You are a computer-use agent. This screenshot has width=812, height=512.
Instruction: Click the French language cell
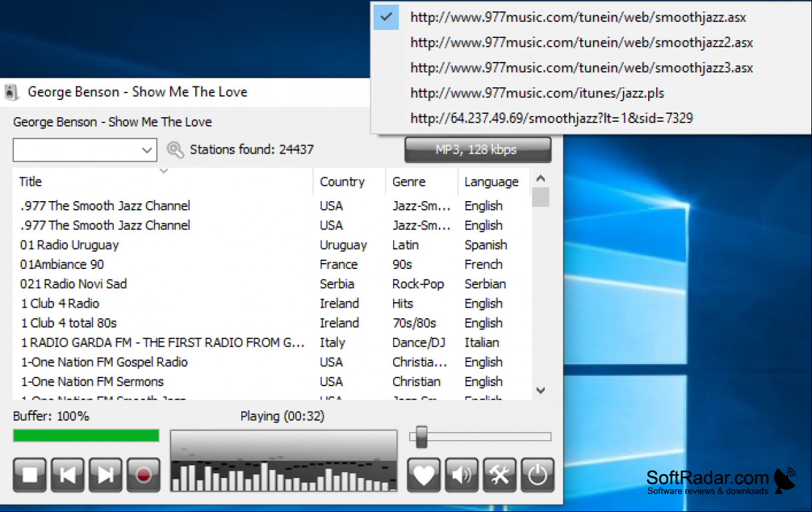[483, 264]
